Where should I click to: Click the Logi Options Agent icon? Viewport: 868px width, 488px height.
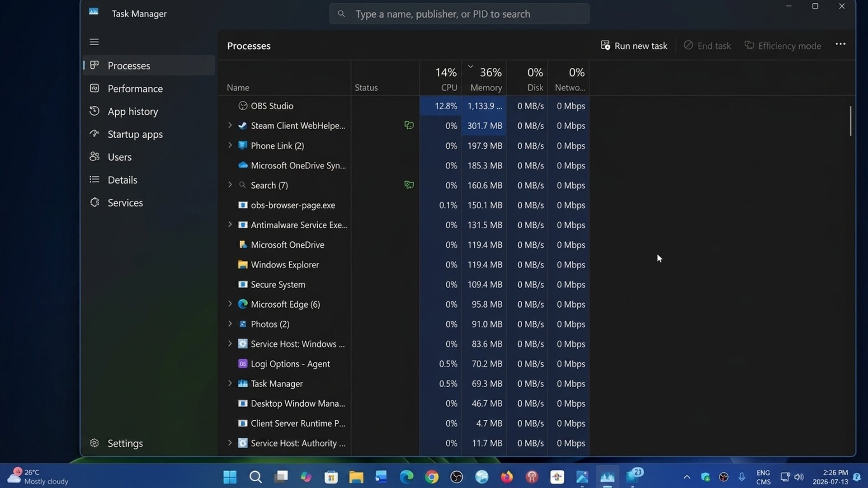click(243, 364)
